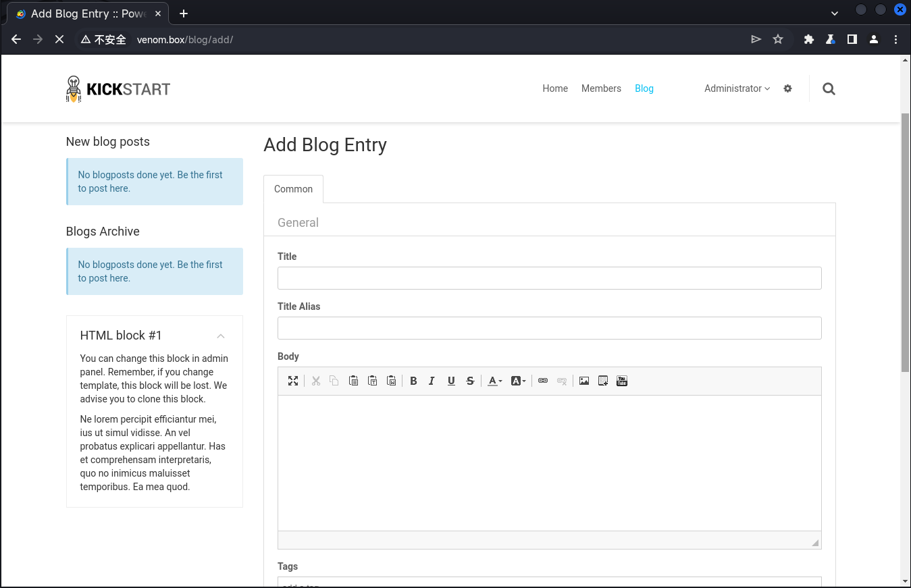
Task: Click the Kickstart logo
Action: (x=118, y=88)
